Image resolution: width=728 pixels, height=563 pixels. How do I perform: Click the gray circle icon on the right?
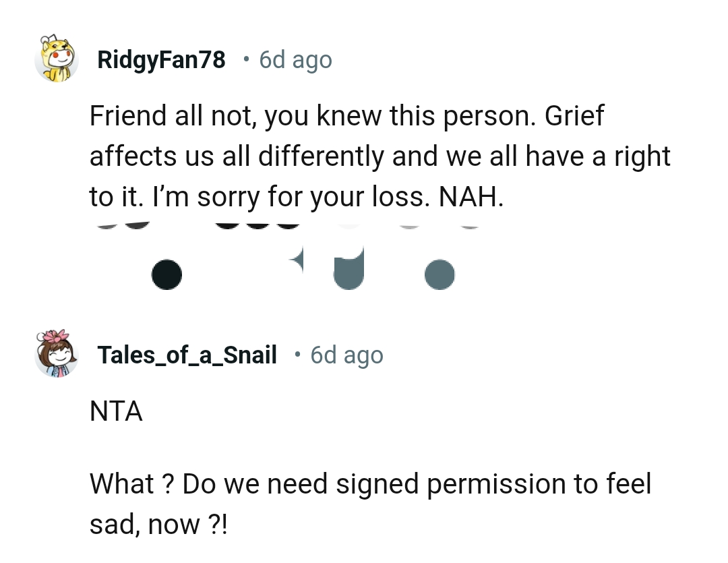pyautogui.click(x=439, y=274)
